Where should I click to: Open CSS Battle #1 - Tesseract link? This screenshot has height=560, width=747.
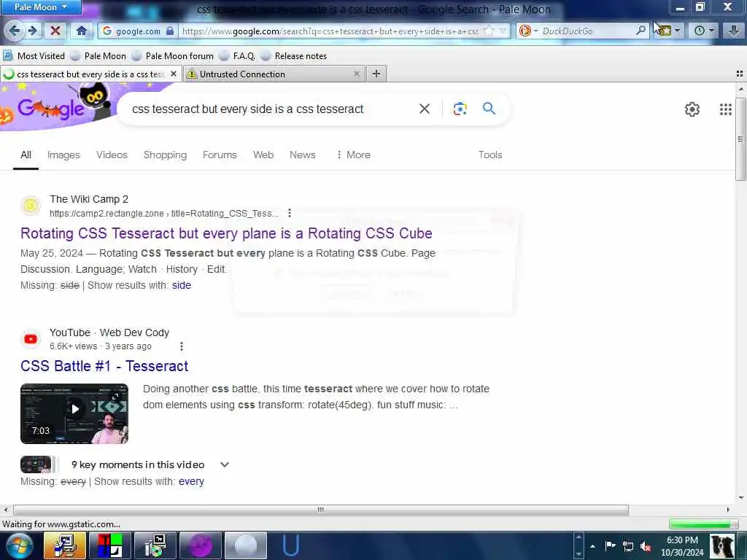[104, 366]
